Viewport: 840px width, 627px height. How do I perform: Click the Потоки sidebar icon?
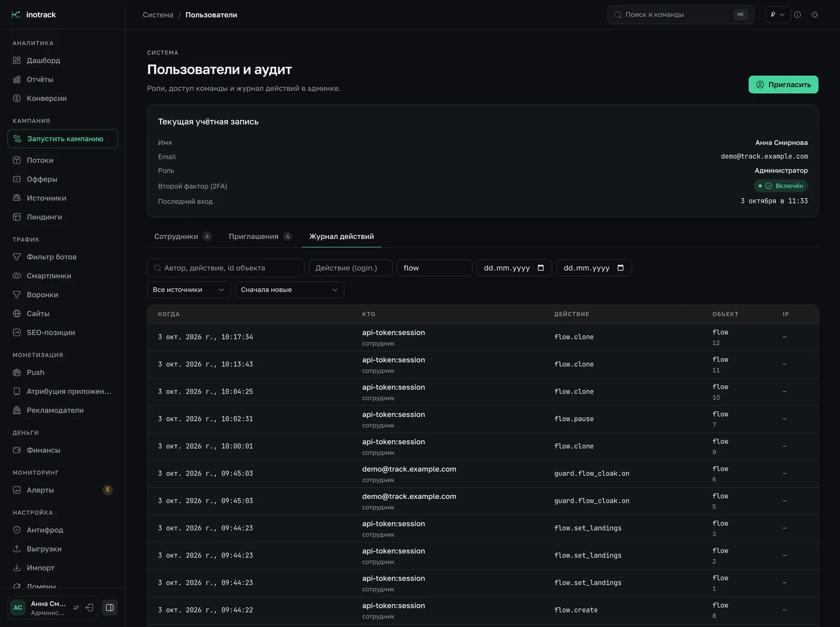coord(17,160)
